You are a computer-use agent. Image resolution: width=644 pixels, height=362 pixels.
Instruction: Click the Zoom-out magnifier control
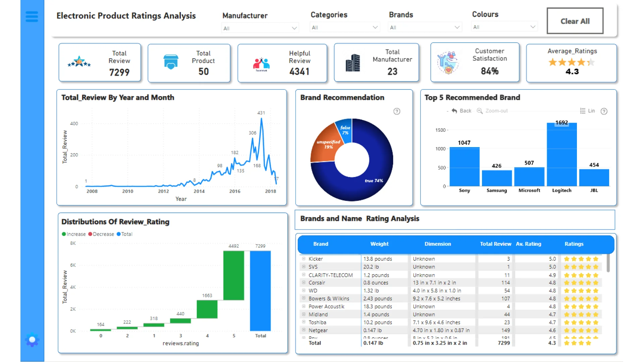pyautogui.click(x=492, y=111)
